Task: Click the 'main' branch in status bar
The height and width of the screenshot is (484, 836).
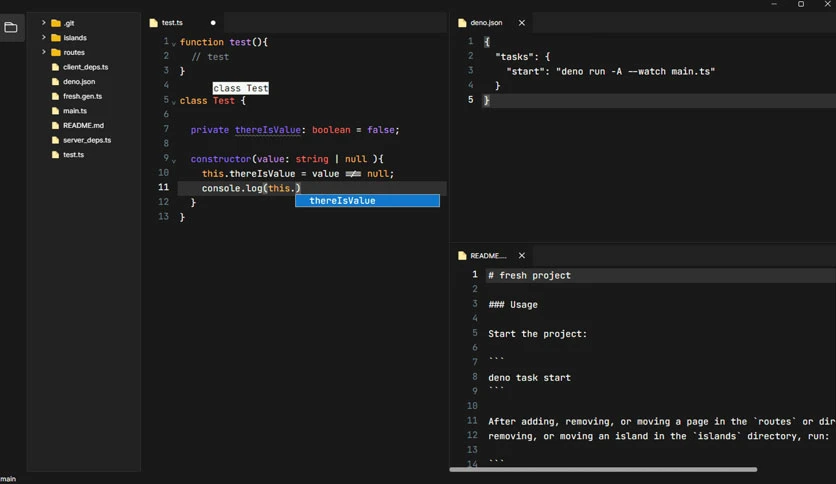Action: coord(8,479)
